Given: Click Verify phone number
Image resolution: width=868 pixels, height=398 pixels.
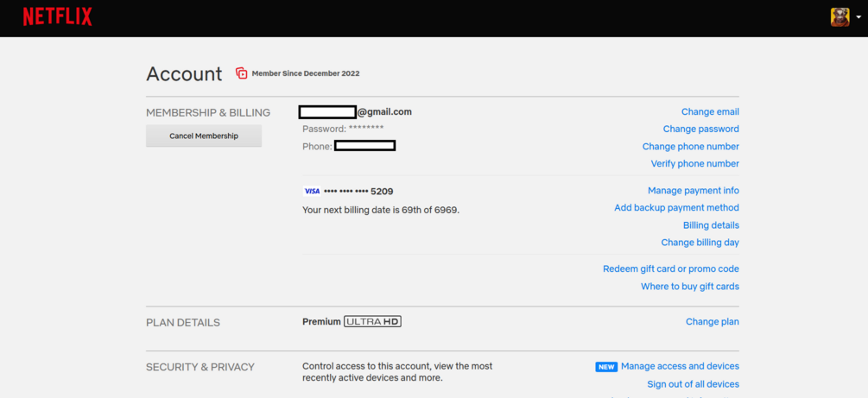Looking at the screenshot, I should tap(694, 164).
